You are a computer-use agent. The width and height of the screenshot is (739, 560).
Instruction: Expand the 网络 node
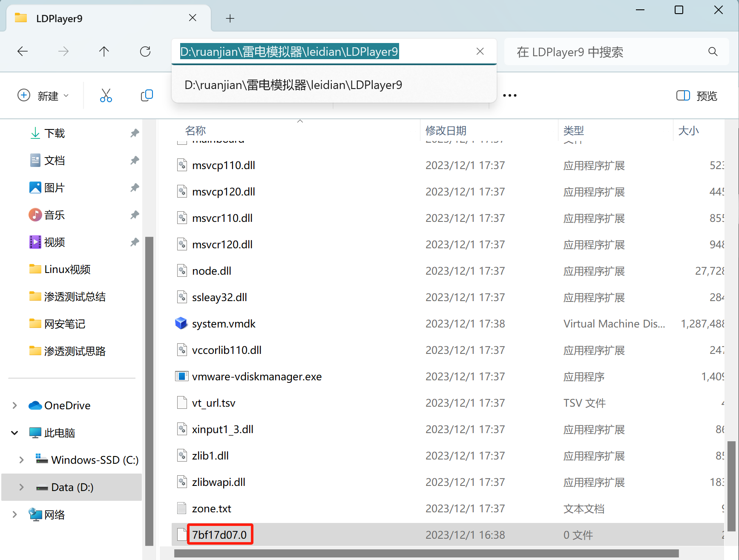point(14,514)
